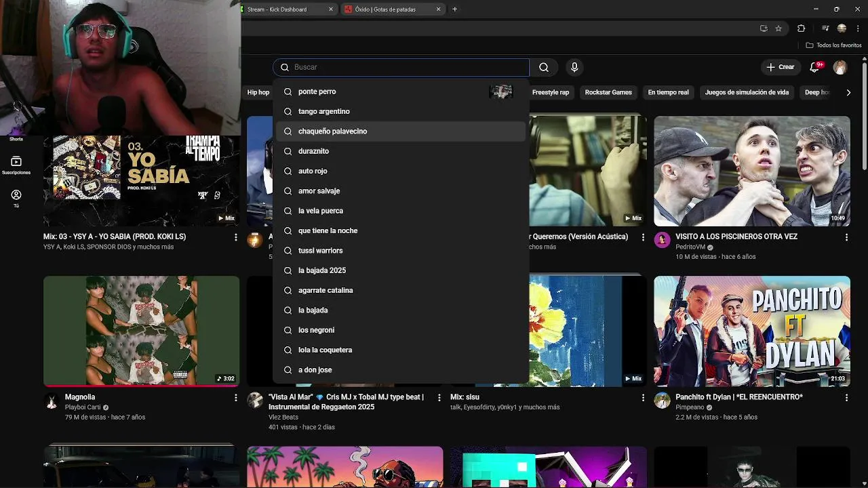Close the Óxido Gotas de patadas tab

click(x=438, y=9)
